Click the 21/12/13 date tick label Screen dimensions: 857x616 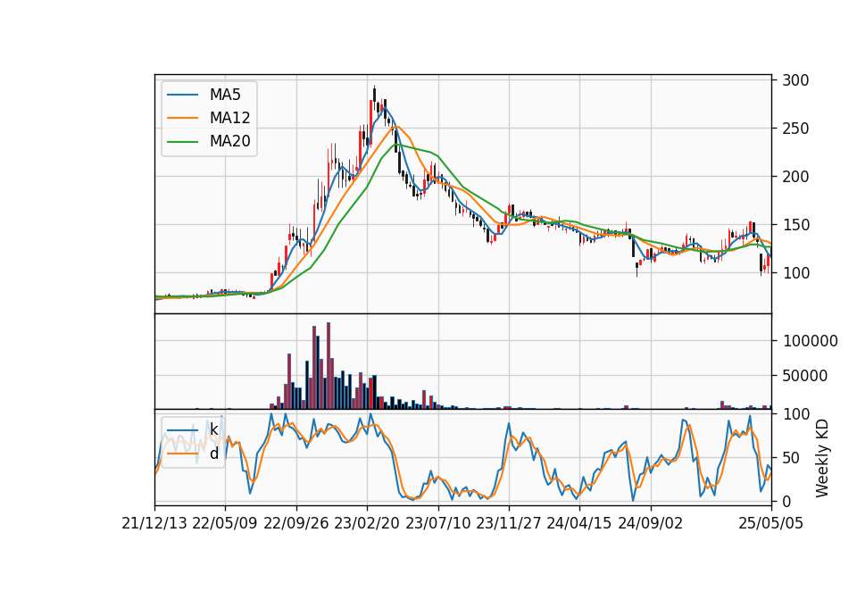pos(154,523)
